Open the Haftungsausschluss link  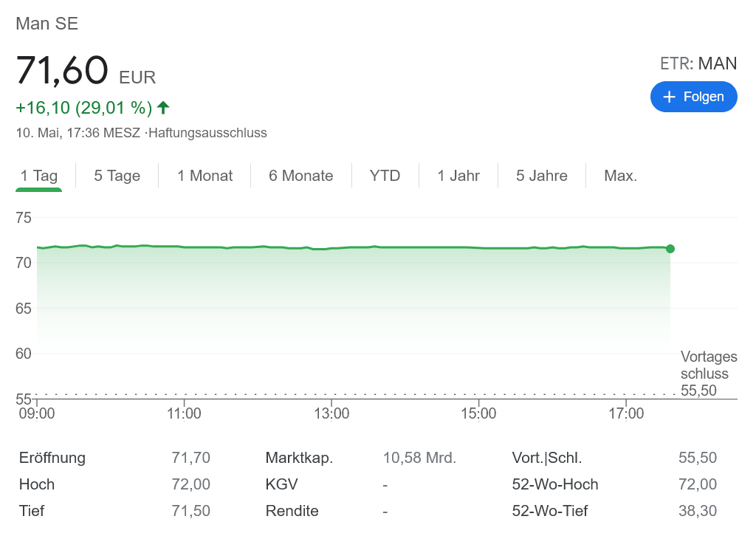click(x=207, y=134)
